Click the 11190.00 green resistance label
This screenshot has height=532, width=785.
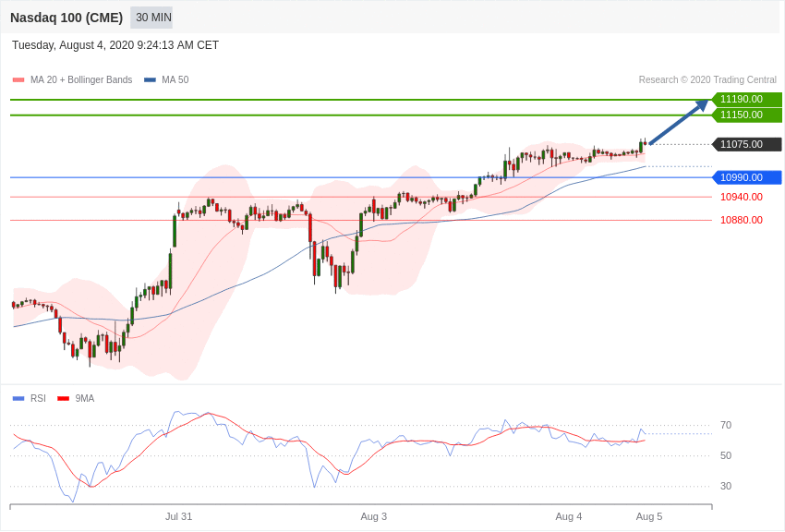coord(746,99)
